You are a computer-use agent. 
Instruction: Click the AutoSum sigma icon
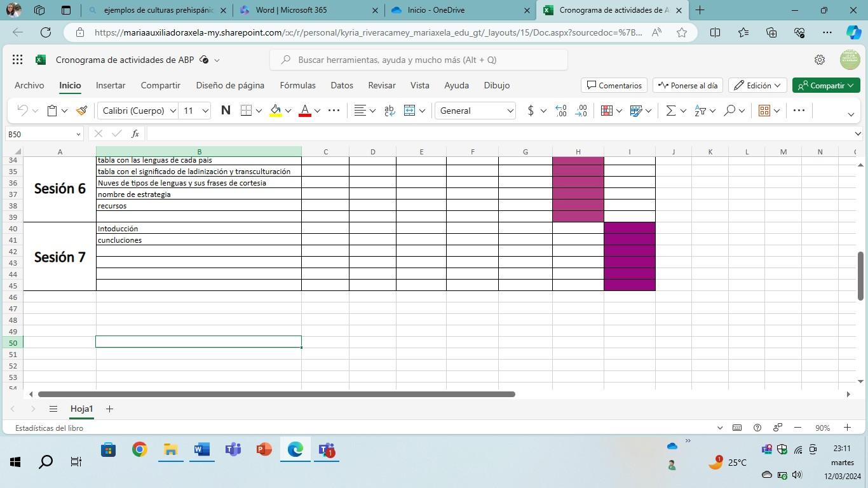670,111
